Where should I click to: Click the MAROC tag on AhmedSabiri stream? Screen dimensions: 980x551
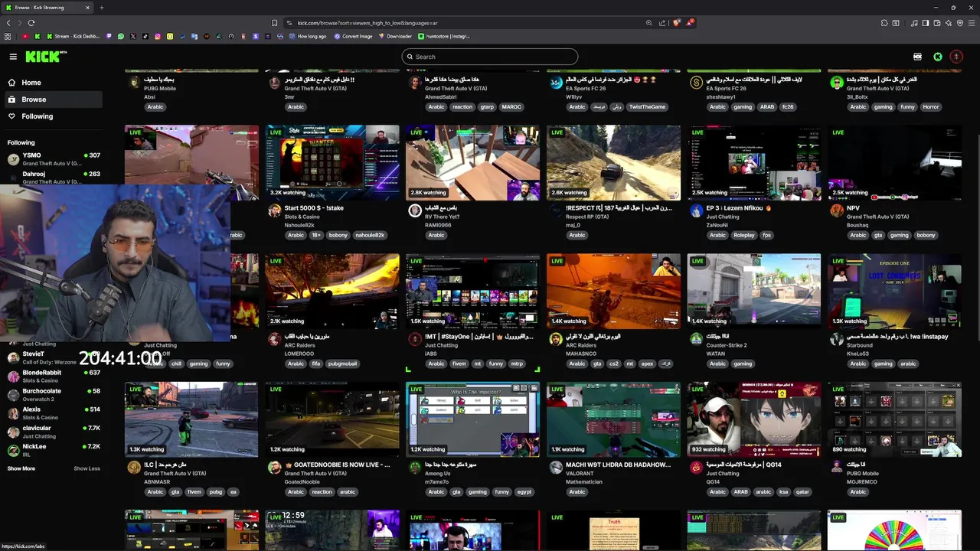click(511, 107)
